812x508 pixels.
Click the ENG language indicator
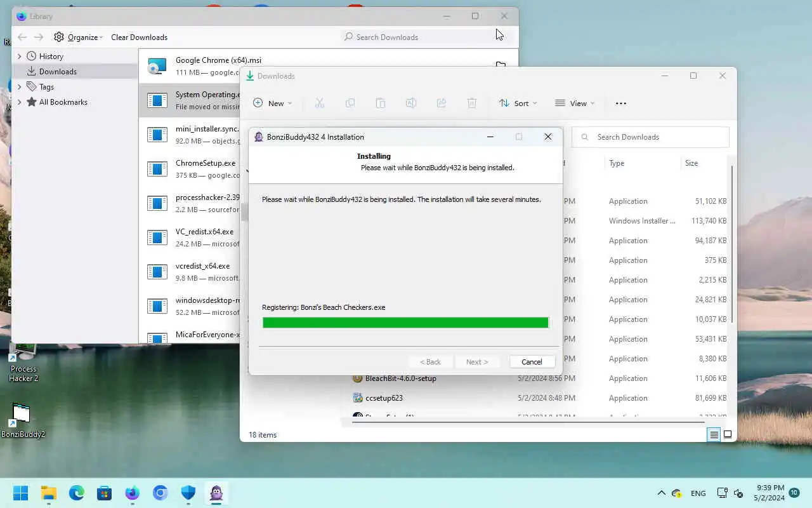coord(698,493)
